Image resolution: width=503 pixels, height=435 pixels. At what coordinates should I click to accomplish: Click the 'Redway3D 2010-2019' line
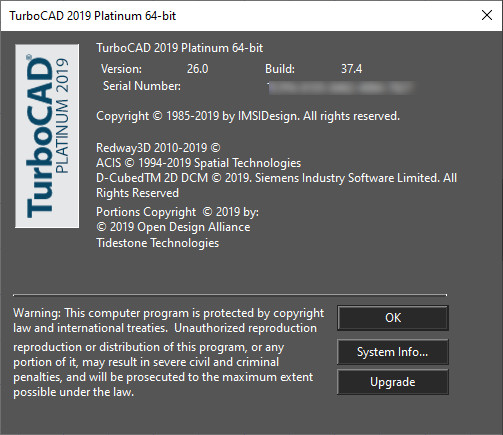click(x=158, y=148)
